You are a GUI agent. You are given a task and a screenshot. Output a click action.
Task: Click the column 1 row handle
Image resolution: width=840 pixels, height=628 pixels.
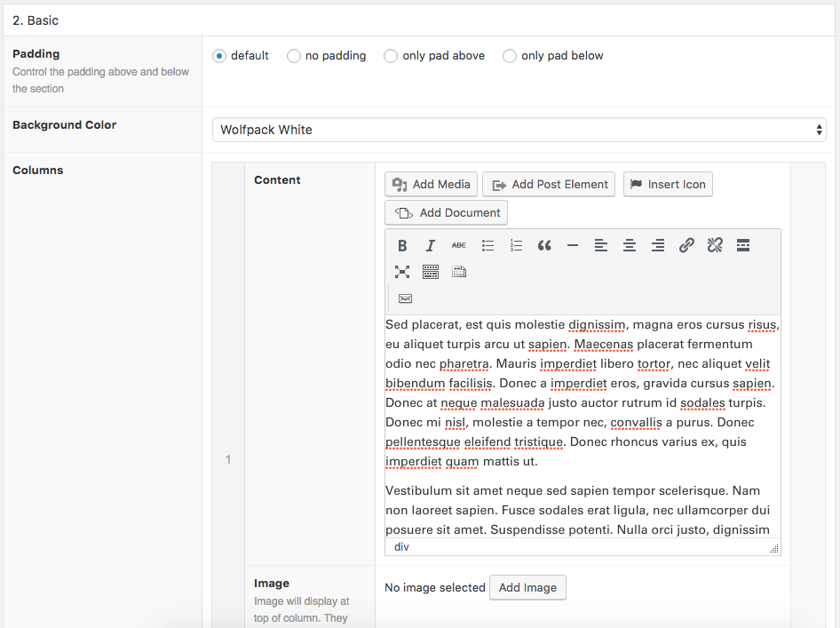tap(228, 459)
